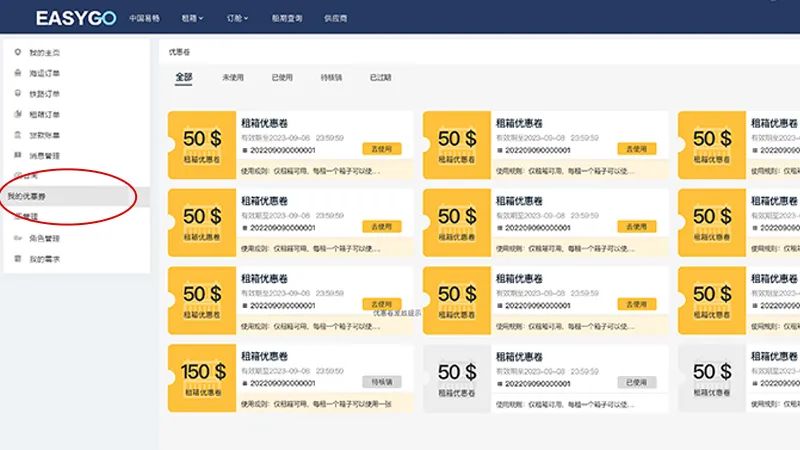Expand the 租箱 dropdown in top navigation
800x450 pixels.
click(x=192, y=18)
